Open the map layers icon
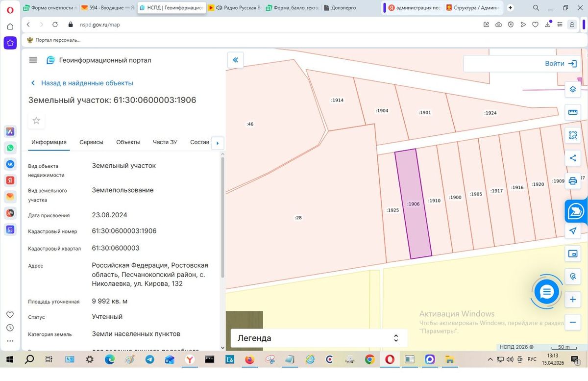 pos(573,90)
